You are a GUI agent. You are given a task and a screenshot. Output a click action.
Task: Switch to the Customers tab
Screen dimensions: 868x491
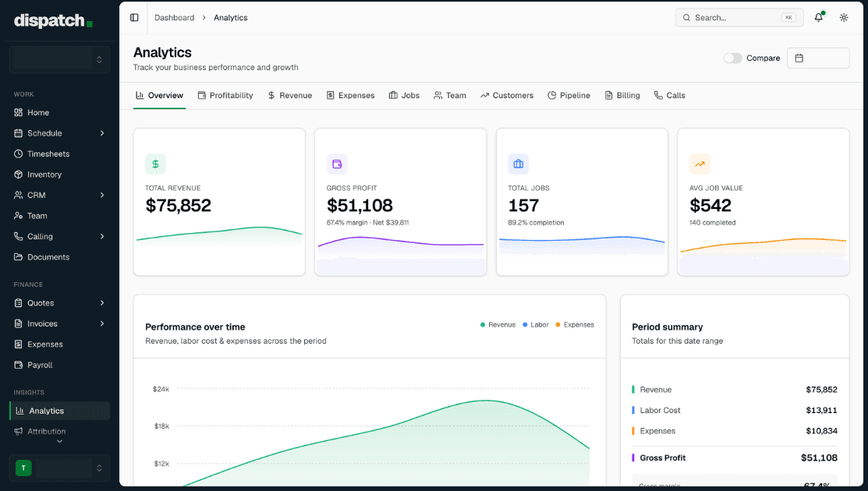click(x=507, y=96)
